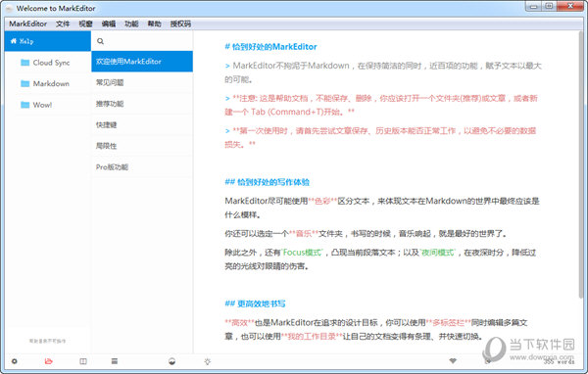Click the Help home icon

pyautogui.click(x=14, y=41)
